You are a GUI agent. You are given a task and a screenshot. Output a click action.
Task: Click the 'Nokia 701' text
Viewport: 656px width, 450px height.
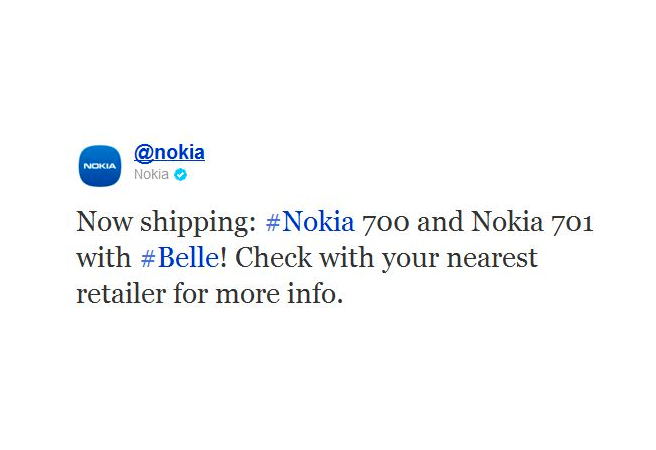pyautogui.click(x=533, y=222)
